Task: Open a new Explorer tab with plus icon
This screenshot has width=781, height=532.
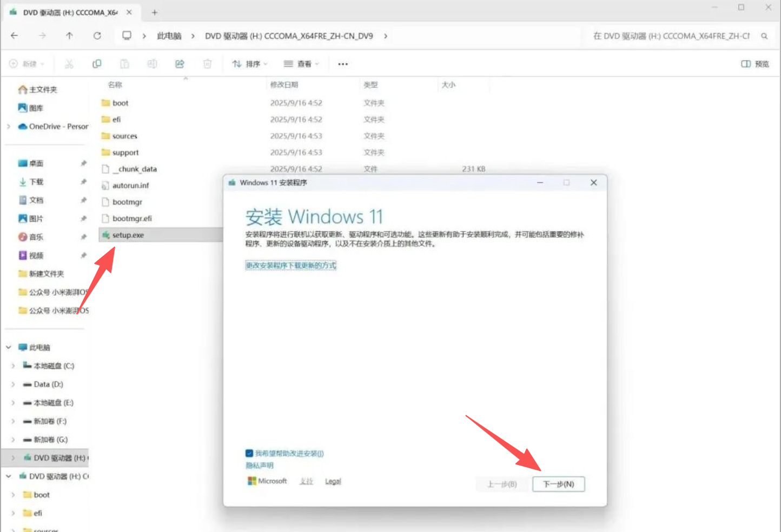Action: point(154,12)
